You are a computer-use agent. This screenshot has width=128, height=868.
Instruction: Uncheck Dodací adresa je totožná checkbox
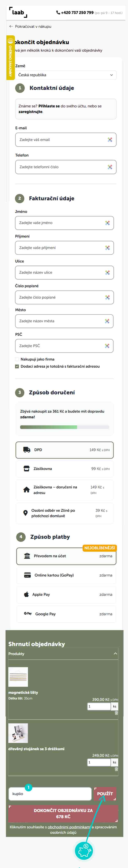click(x=17, y=366)
